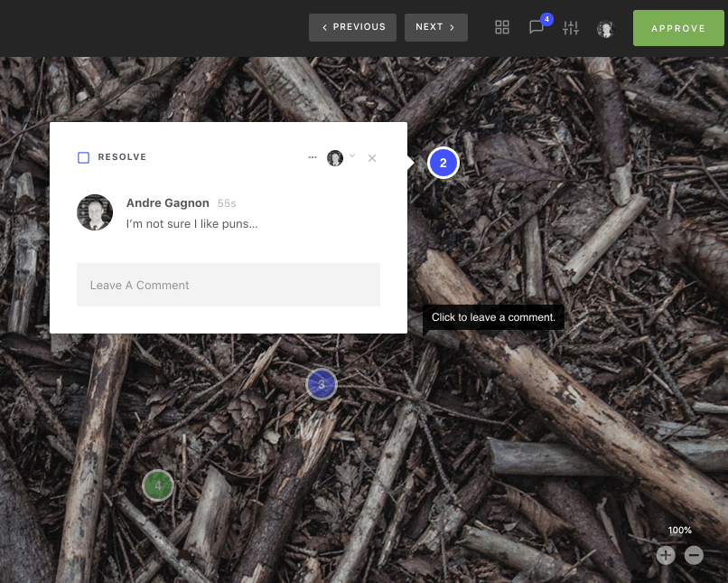Select comment marker number 3
This screenshot has height=583, width=728.
(x=322, y=384)
